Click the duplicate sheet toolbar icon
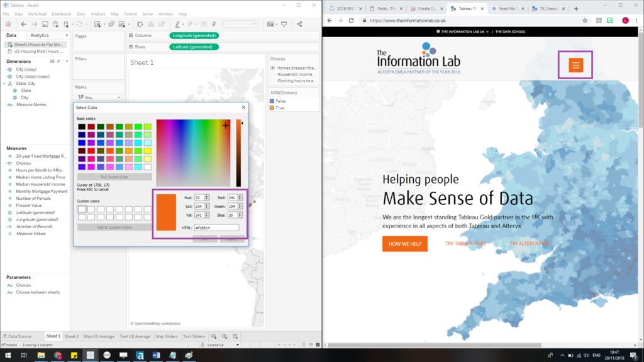 click(x=111, y=25)
